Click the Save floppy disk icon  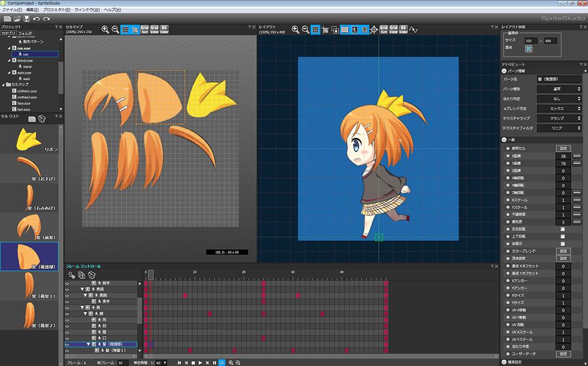[26, 19]
